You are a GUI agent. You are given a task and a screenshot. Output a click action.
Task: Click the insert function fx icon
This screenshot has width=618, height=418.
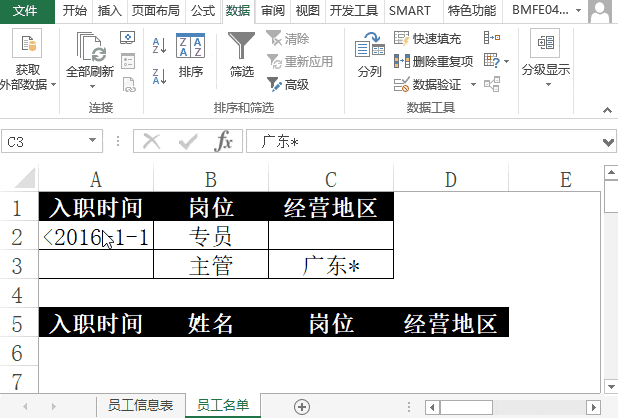point(224,141)
